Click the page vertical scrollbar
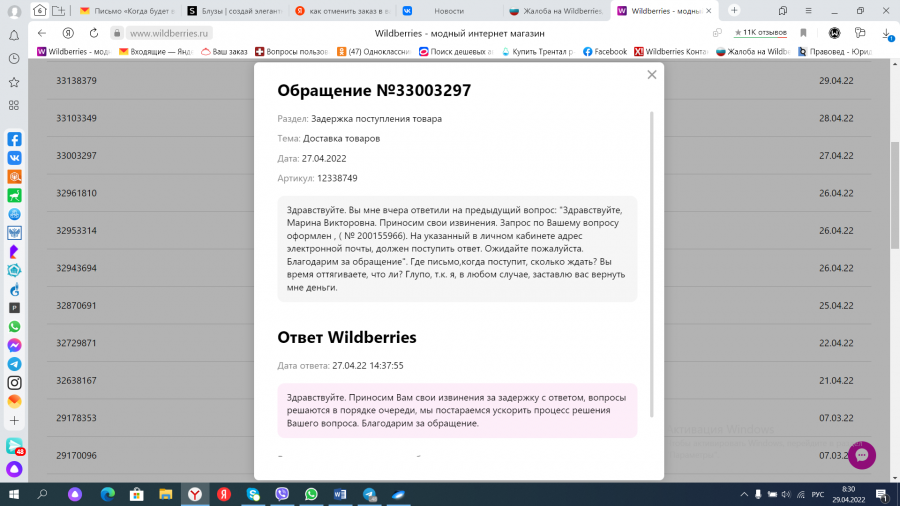Screen dimensions: 900x506 point(895,195)
